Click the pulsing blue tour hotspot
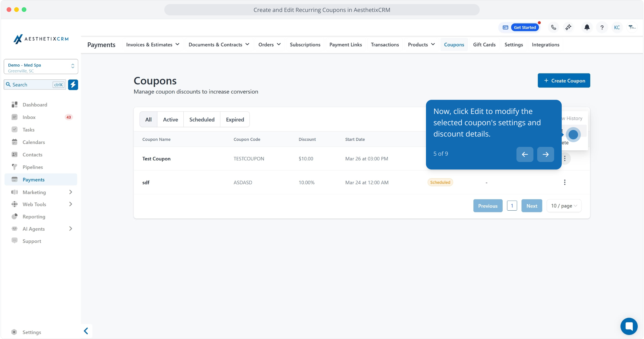The width and height of the screenshot is (644, 339). tap(573, 135)
